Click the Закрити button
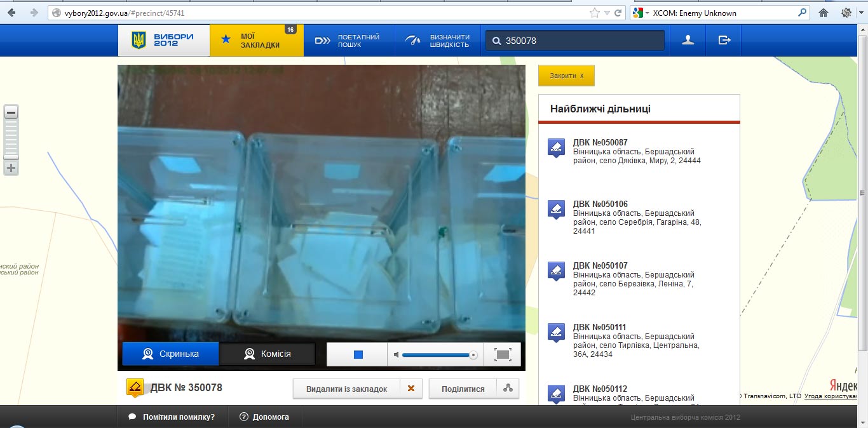The width and height of the screenshot is (868, 428). click(566, 76)
